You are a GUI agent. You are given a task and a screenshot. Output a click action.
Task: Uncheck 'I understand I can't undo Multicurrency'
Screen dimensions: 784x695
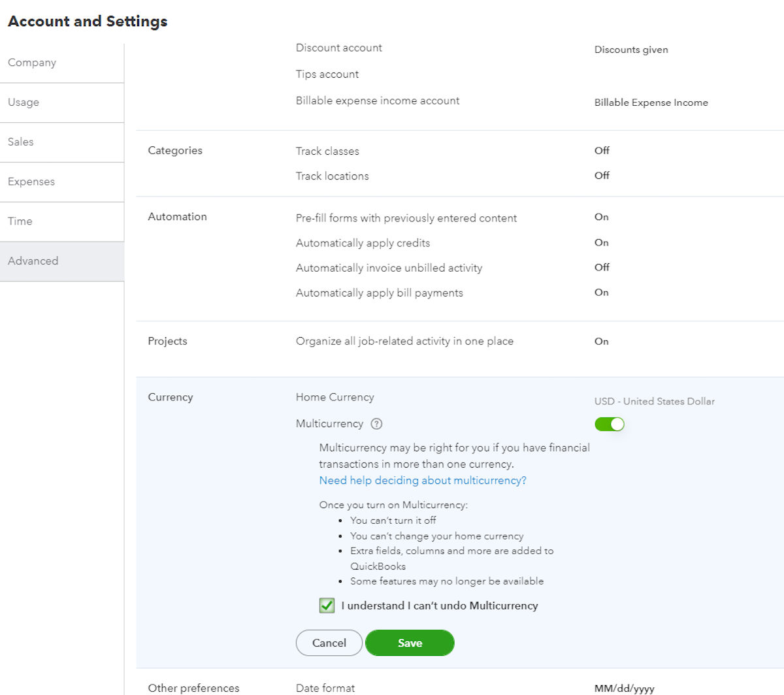tap(327, 606)
